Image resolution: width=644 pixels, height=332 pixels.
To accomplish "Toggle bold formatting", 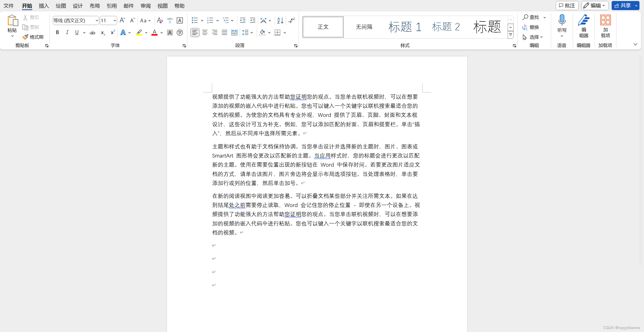I will coord(57,33).
